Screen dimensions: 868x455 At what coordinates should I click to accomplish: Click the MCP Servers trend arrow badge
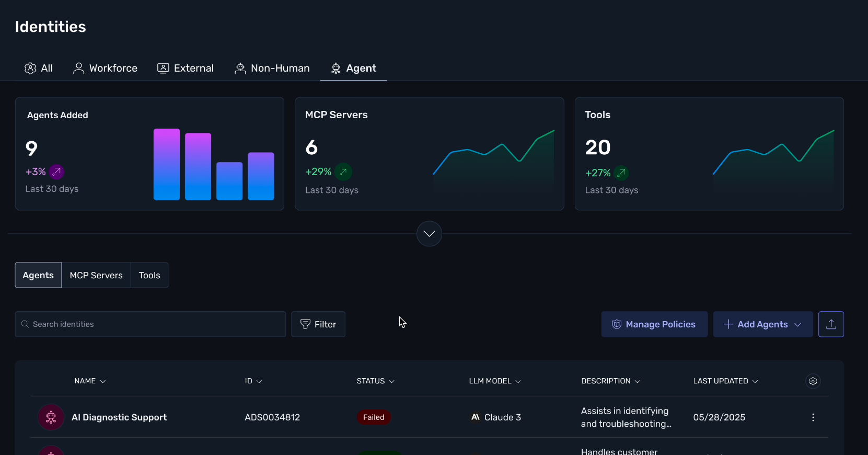pyautogui.click(x=343, y=172)
